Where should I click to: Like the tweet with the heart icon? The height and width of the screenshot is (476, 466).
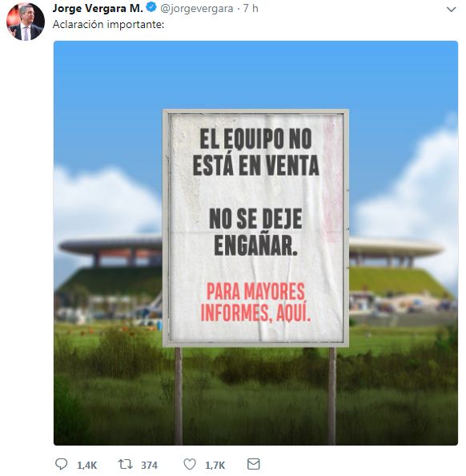[190, 464]
